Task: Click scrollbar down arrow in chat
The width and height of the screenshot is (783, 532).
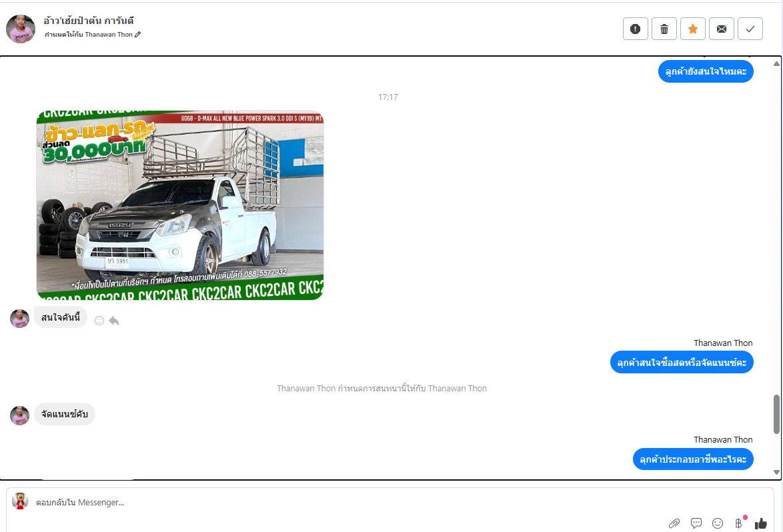Action: click(x=776, y=472)
